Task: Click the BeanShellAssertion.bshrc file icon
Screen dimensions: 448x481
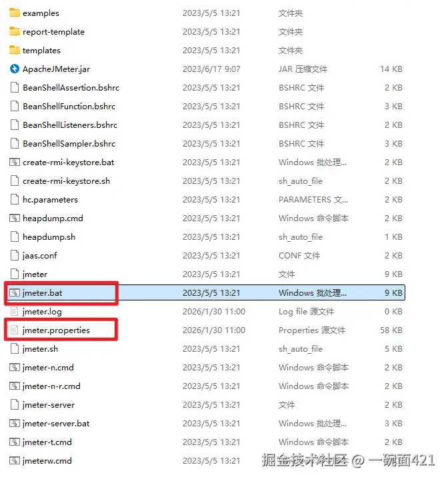Action: (x=15, y=87)
